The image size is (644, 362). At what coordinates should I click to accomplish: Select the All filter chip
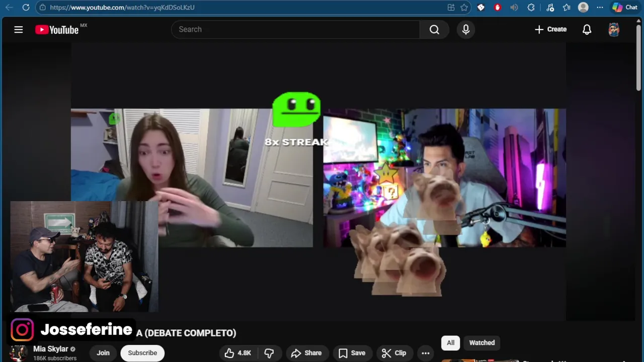pyautogui.click(x=450, y=343)
